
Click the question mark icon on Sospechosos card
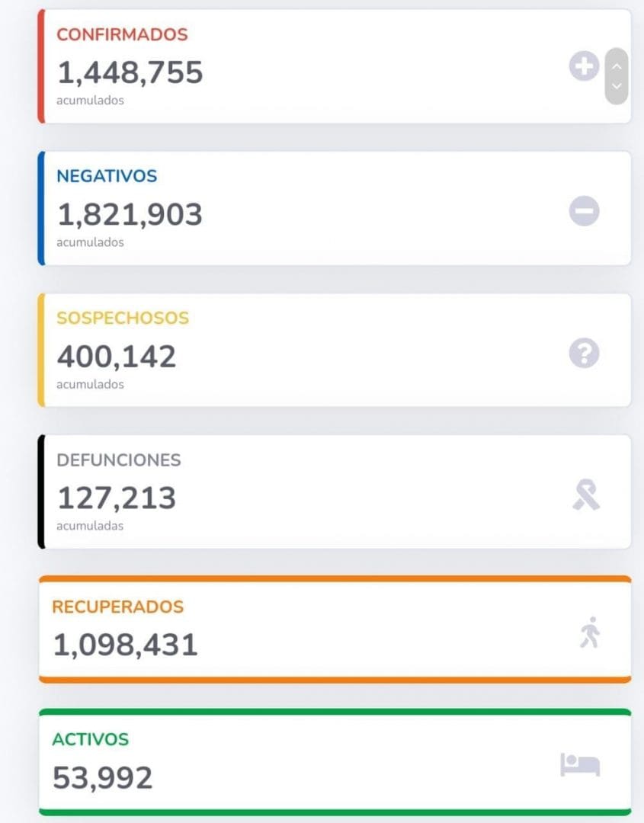pos(584,354)
